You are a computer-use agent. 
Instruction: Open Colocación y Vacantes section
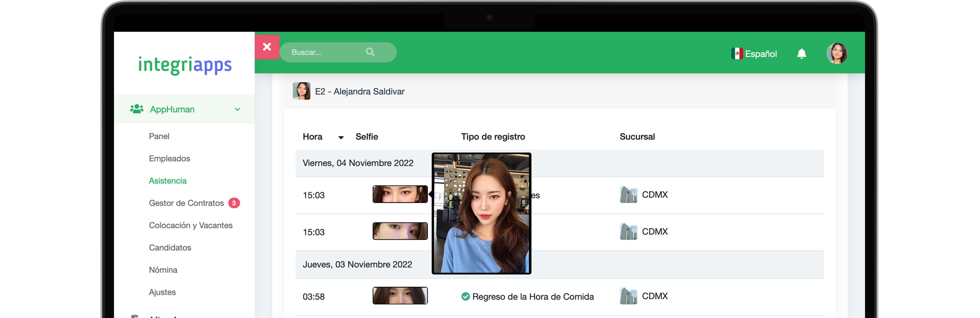[x=190, y=225]
